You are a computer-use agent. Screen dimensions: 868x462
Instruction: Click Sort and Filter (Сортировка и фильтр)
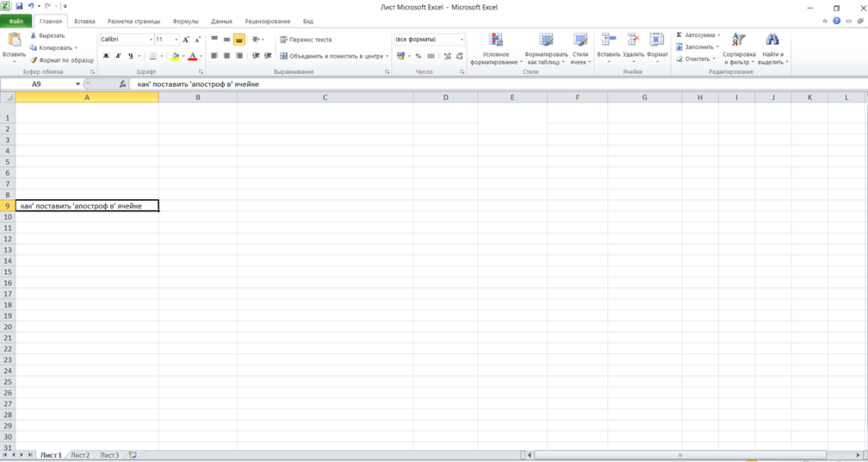[739, 50]
